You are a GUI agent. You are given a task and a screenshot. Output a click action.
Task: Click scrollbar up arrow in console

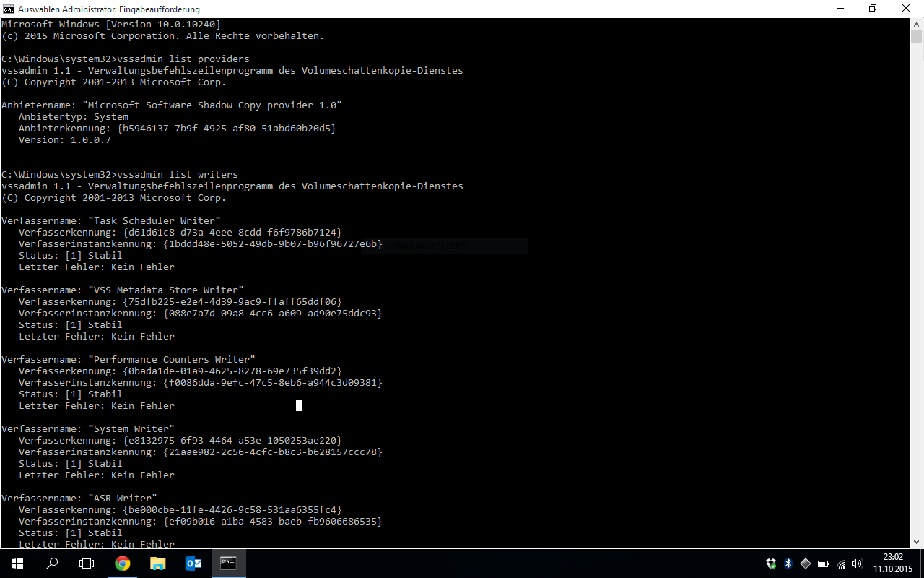pyautogui.click(x=917, y=24)
